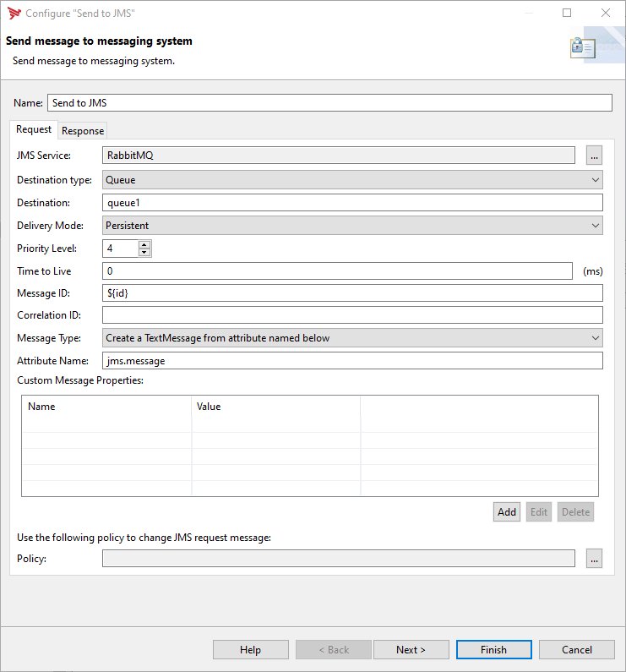The width and height of the screenshot is (626, 672).
Task: Switch to the Response tab
Action: tap(83, 130)
